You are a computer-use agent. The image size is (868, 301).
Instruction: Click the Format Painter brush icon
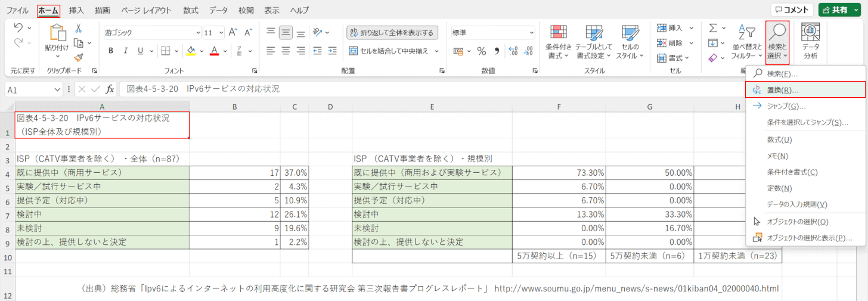coord(79,57)
